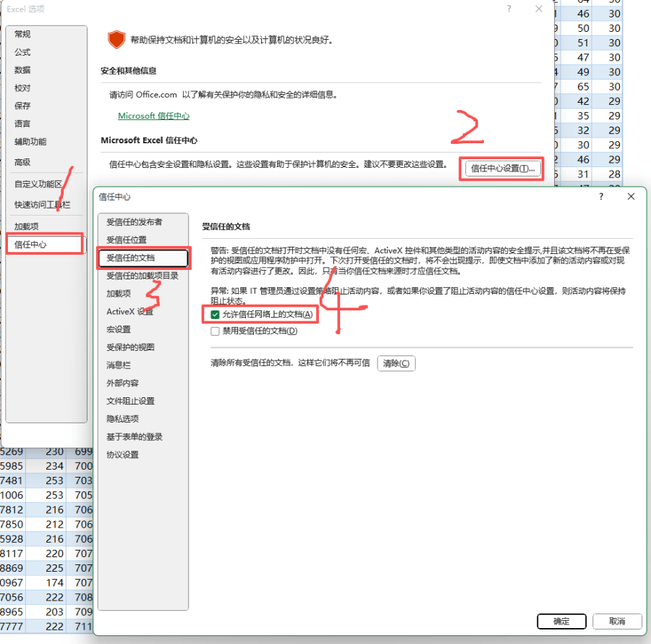Go to ActiveX Settings category
The image size is (651, 644).
pos(129,311)
